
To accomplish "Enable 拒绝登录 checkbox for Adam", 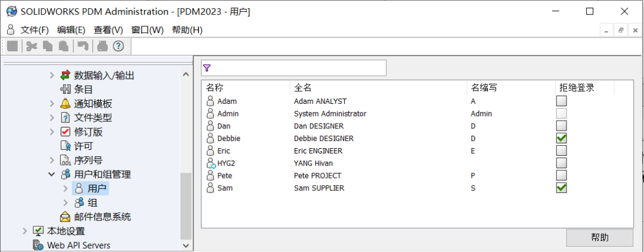I will coord(561,101).
